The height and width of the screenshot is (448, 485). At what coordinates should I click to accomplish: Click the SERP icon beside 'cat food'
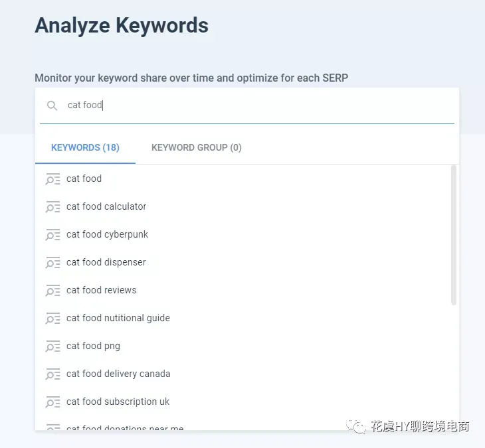pos(52,179)
